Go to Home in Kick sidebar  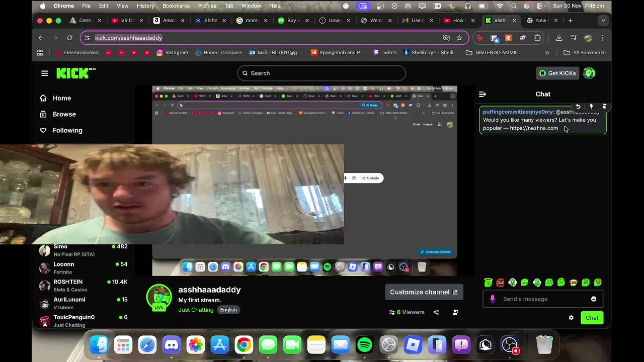55,98
